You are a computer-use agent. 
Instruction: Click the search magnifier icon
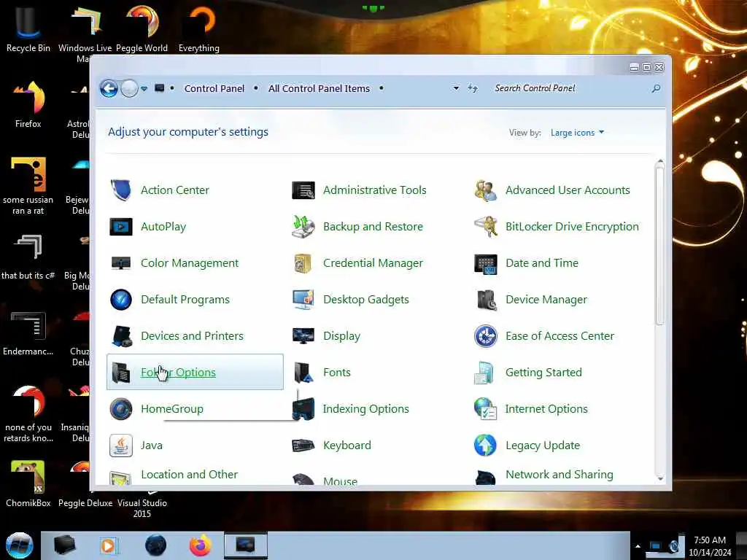(x=656, y=88)
